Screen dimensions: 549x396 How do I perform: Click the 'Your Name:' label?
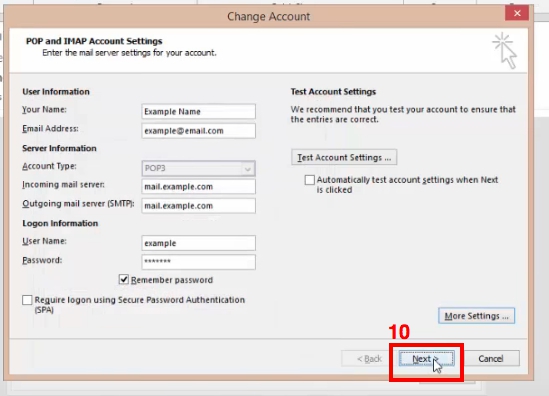[x=44, y=110]
